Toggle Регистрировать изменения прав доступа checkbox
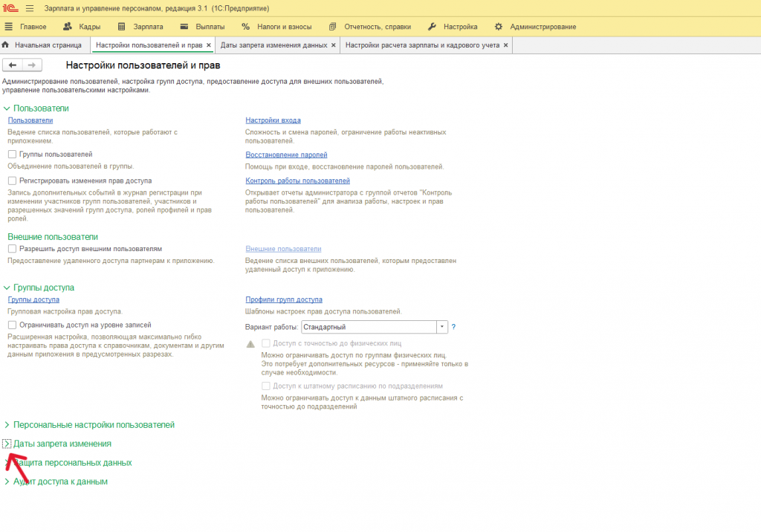The image size is (761, 532). point(12,181)
